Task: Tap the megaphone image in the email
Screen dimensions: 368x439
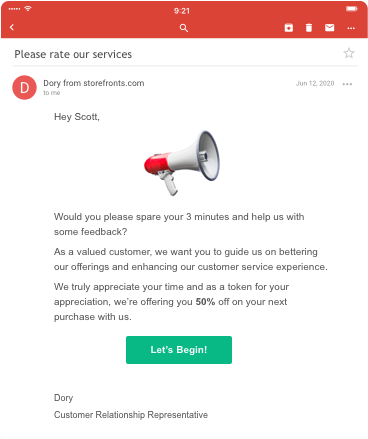Action: (182, 163)
